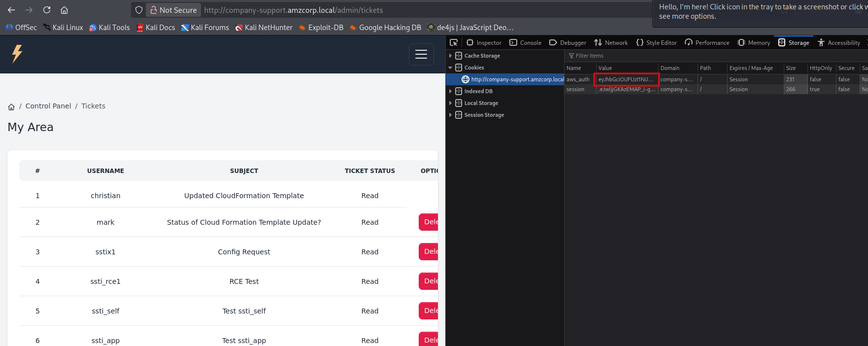Click the home breadcrumb icon
Screen dimensions: 868x346
point(11,106)
